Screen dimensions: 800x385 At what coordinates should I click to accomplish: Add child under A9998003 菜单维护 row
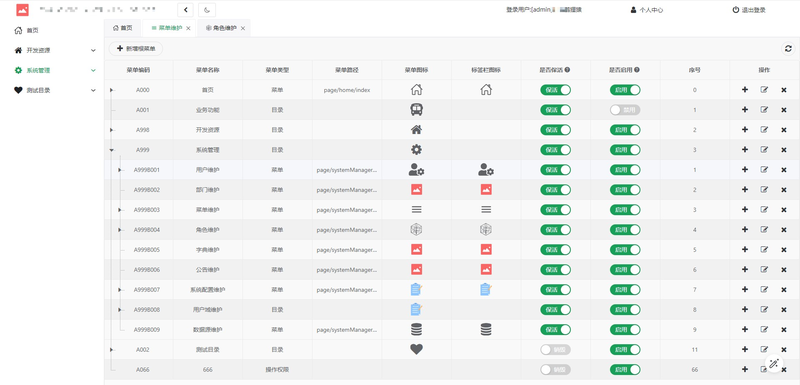[744, 210]
